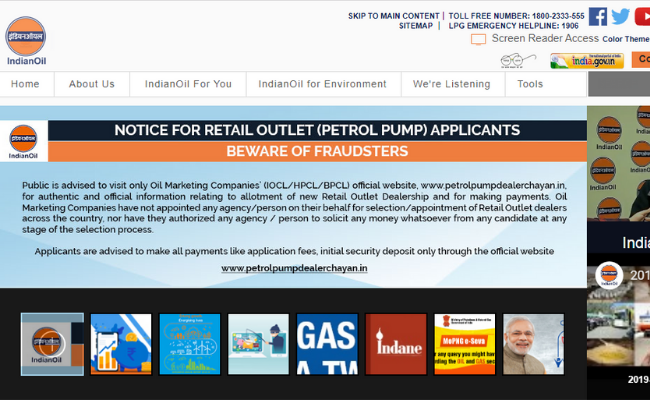
Task: Click the Skip to Main Content link
Action: coord(393,16)
